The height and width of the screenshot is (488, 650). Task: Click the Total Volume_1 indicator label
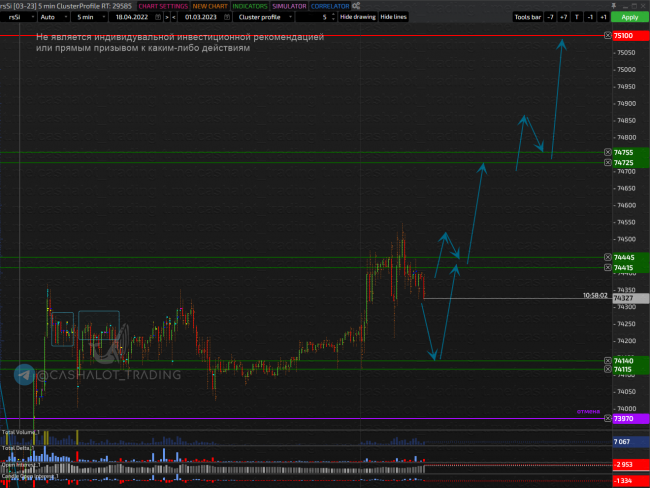[21, 432]
